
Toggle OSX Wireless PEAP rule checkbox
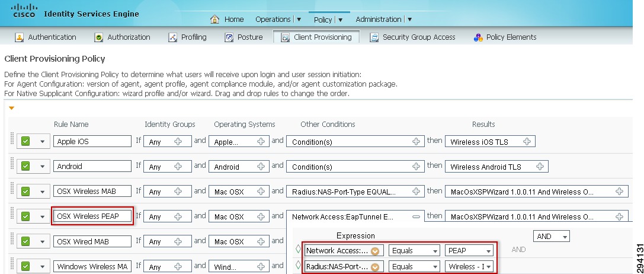coord(25,216)
